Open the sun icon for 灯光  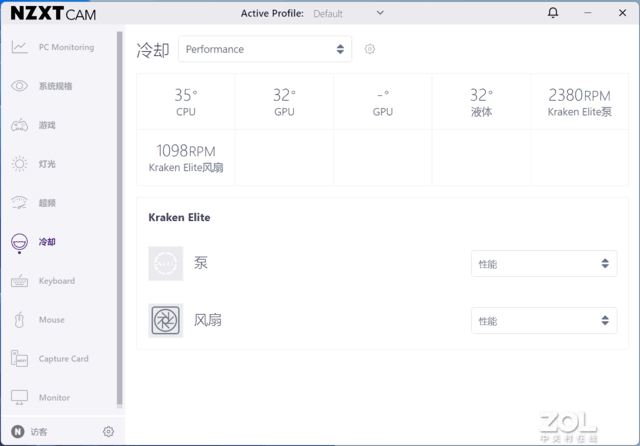coord(19,164)
